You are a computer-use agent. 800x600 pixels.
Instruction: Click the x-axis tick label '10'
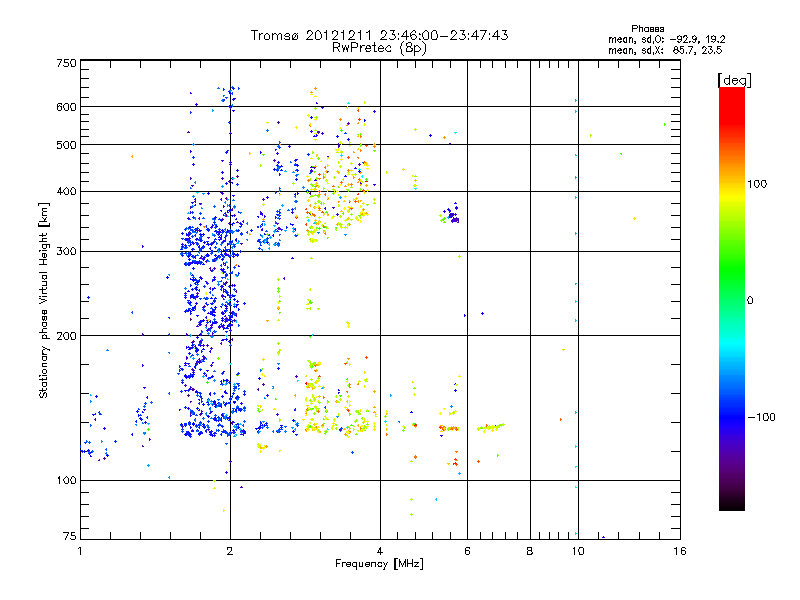578,551
